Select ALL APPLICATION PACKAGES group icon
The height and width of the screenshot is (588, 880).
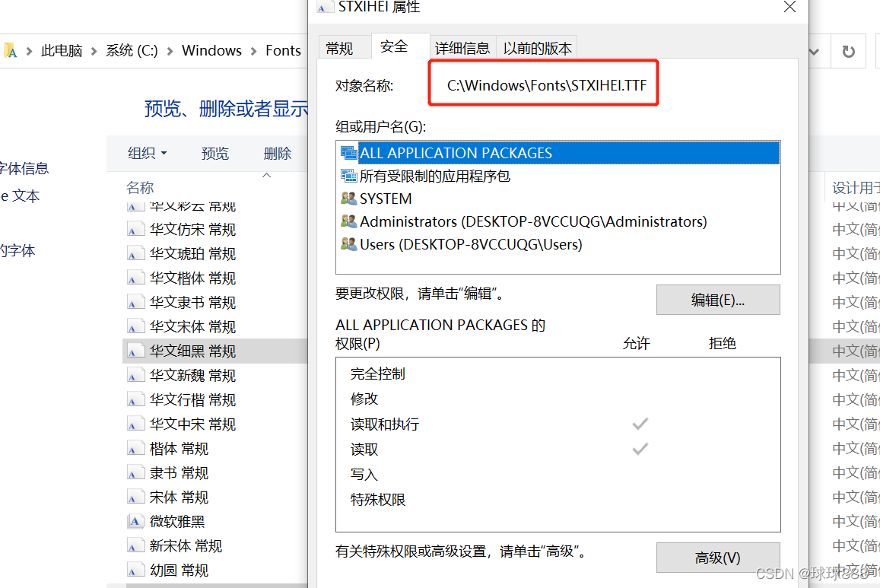click(348, 153)
